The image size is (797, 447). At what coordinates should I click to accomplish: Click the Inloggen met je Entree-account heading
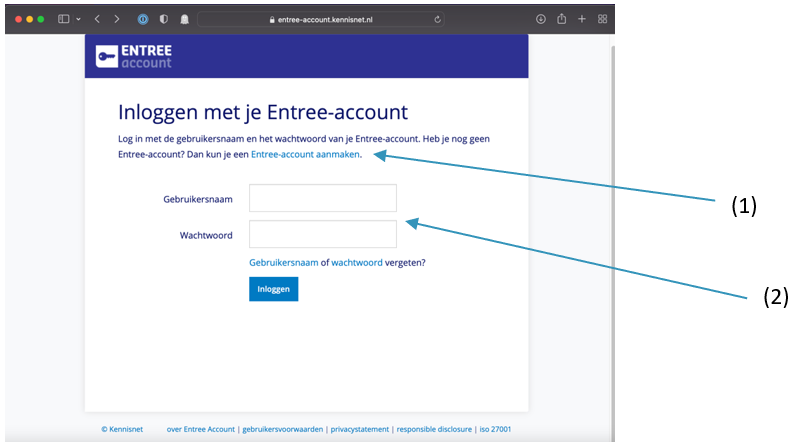(x=263, y=112)
